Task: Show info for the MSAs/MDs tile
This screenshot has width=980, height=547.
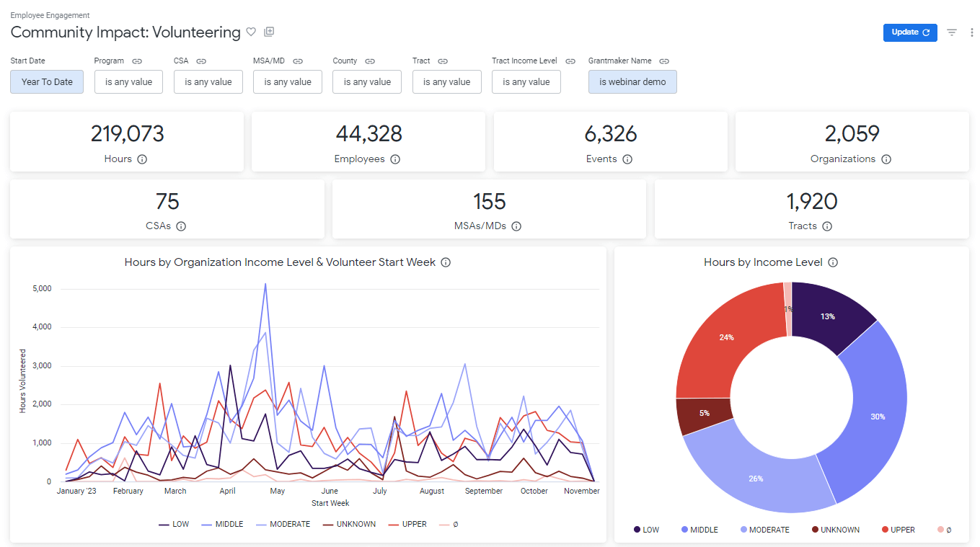Action: (x=516, y=226)
